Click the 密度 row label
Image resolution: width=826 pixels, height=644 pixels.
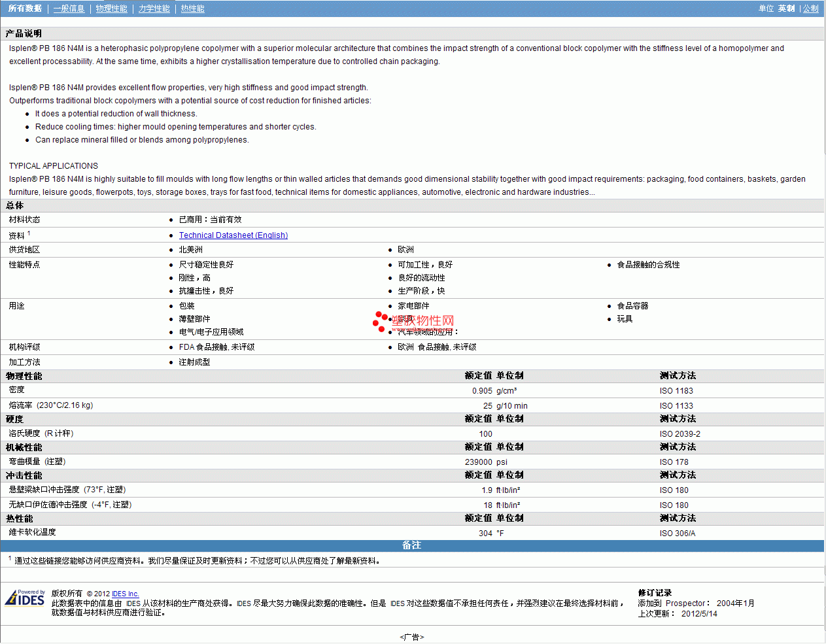tap(16, 390)
